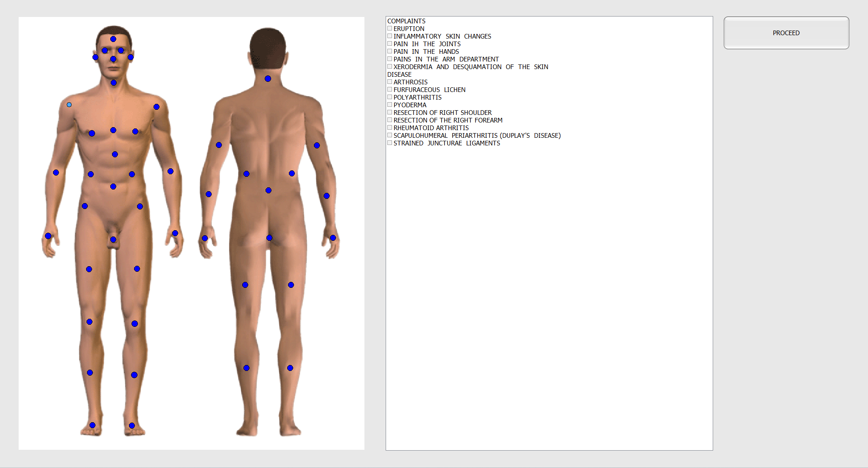Enable PAIN IN THE HANDS checkbox
This screenshot has width=868, height=468.
389,51
